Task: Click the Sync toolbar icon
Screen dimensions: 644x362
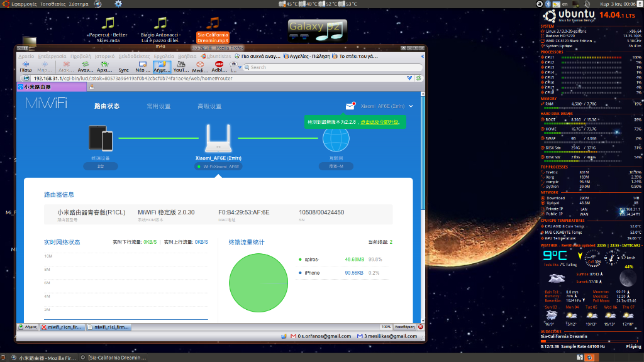Action: coord(123,66)
